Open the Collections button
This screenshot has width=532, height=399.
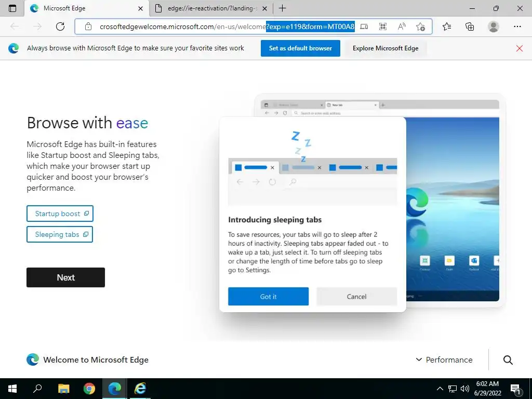(470, 26)
